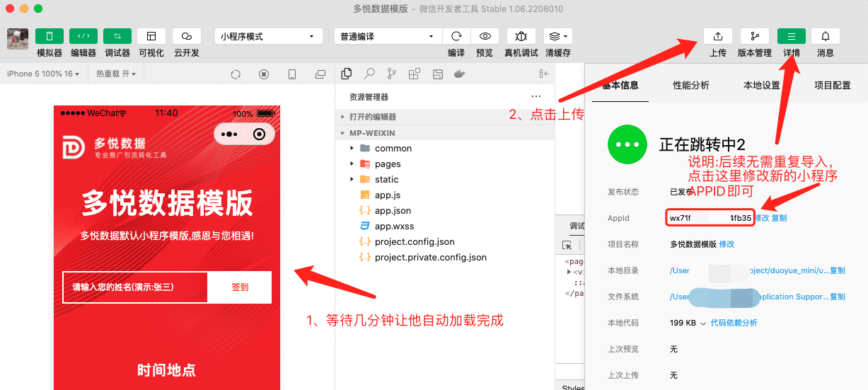
Task: Open the mini program capsule menu dots
Action: (x=228, y=134)
